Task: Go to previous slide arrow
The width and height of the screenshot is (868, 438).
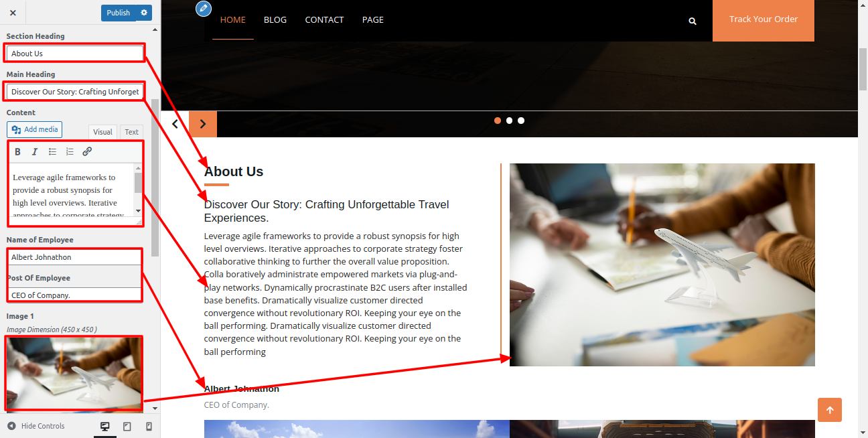Action: (175, 124)
